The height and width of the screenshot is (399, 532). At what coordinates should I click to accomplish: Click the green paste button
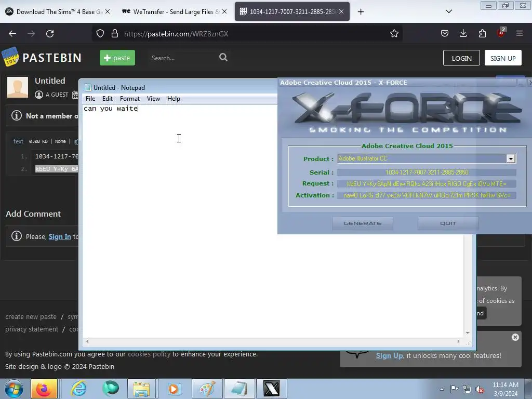coord(117,58)
